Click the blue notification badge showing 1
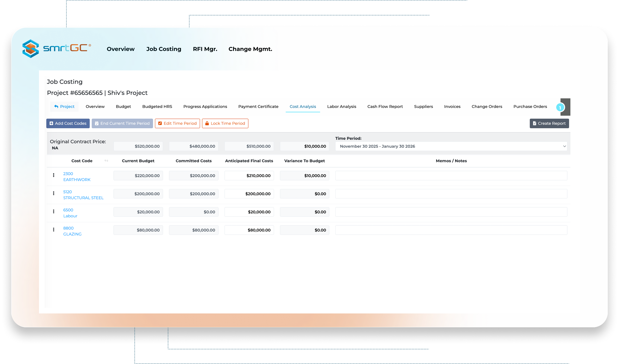Screen dimensions: 619x364 click(x=560, y=107)
